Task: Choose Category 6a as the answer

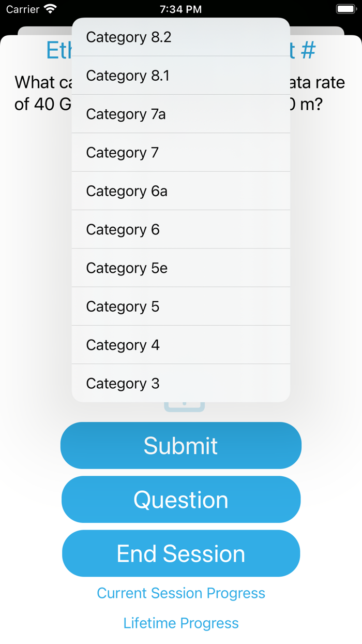Action: [180, 191]
